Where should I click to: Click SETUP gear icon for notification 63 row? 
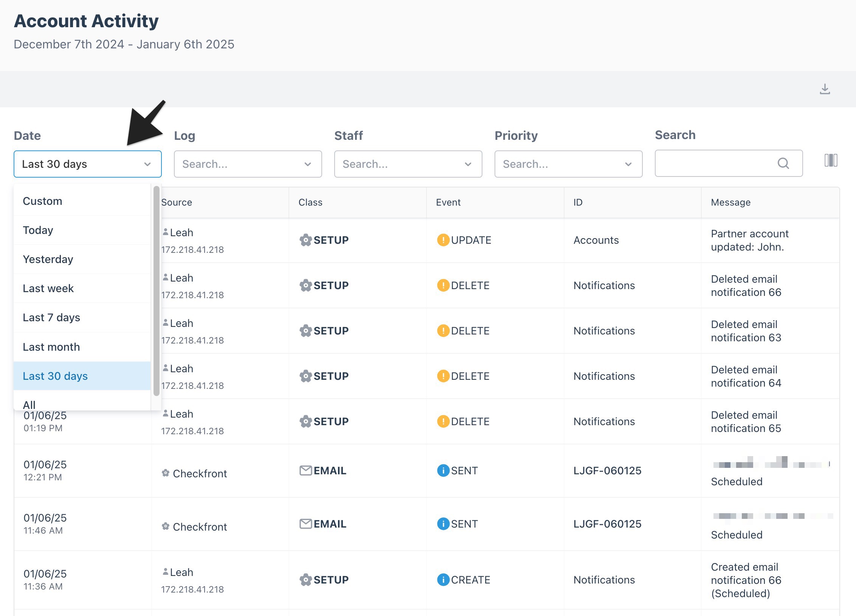[305, 331]
